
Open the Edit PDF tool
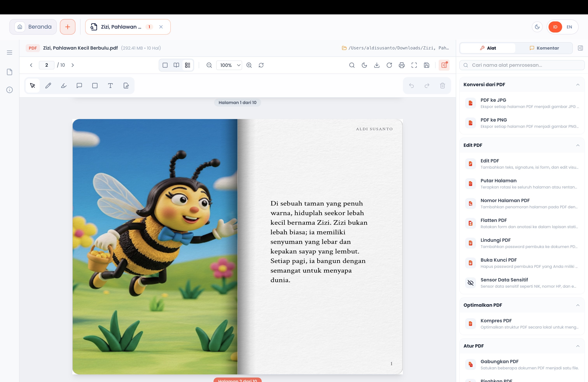tap(522, 164)
